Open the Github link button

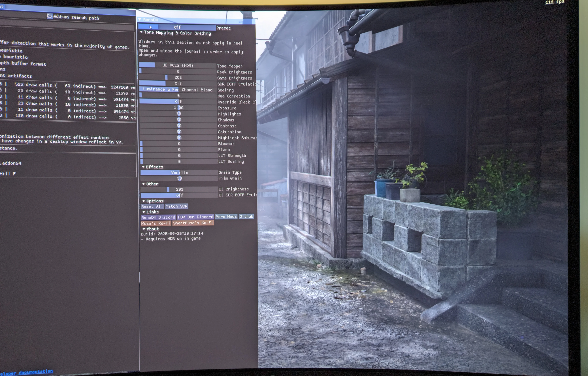tap(246, 216)
